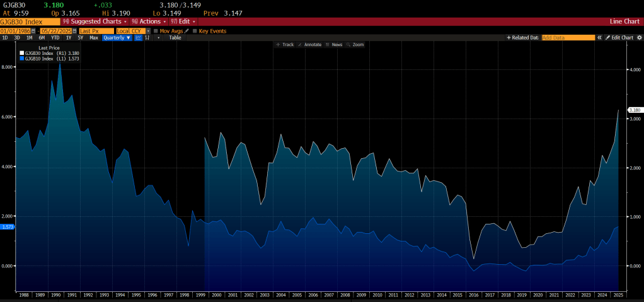The height and width of the screenshot is (302, 644).
Task: Open the Actions menu
Action: (x=147, y=21)
